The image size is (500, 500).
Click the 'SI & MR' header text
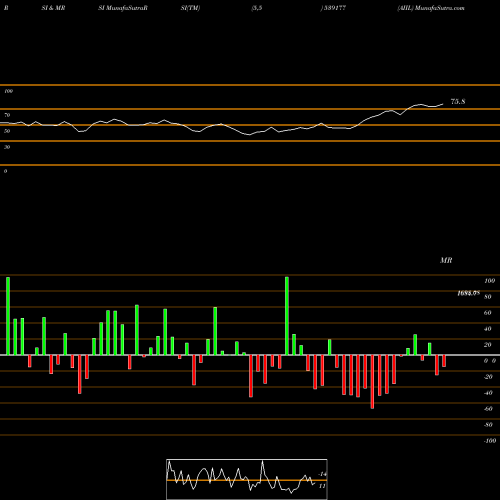click(53, 8)
